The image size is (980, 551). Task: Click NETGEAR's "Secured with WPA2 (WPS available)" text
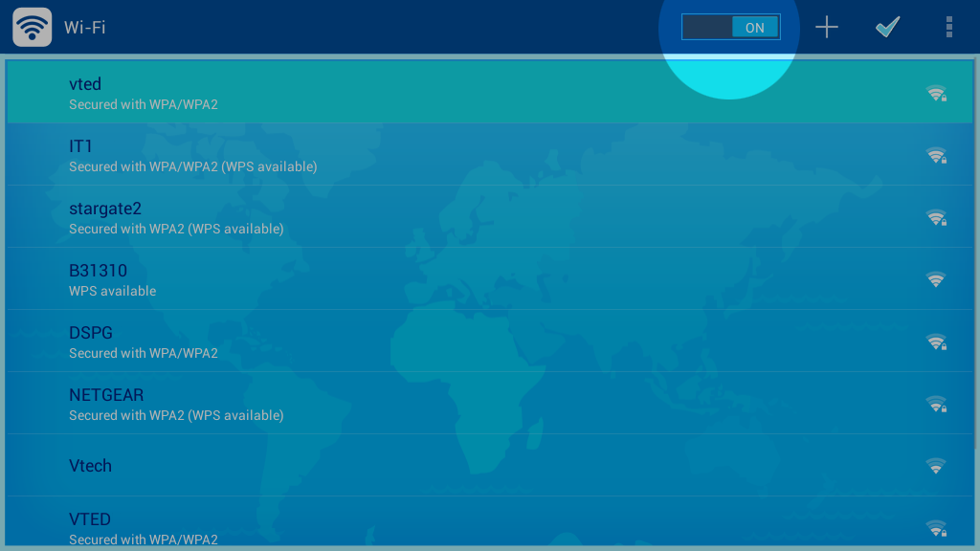pyautogui.click(x=176, y=415)
